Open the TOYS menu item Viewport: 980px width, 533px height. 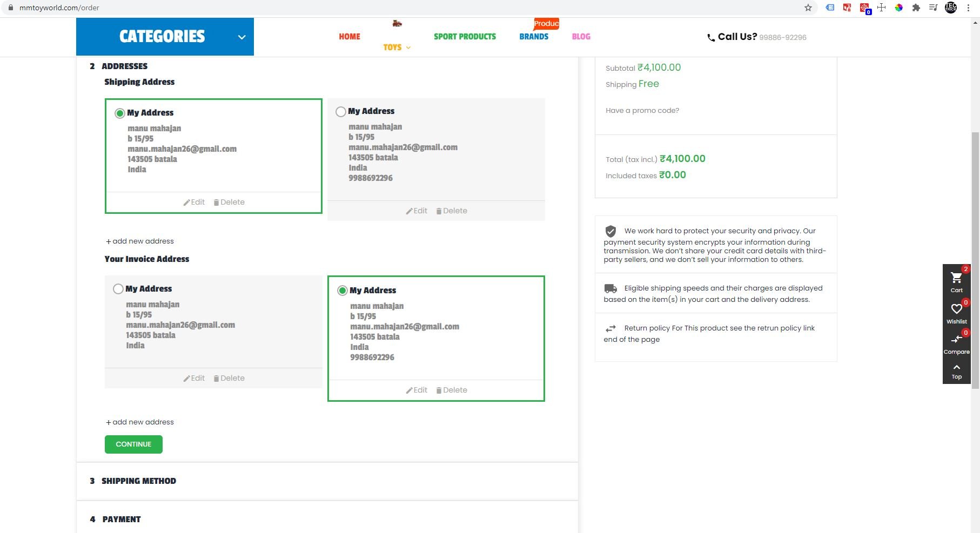pyautogui.click(x=392, y=48)
